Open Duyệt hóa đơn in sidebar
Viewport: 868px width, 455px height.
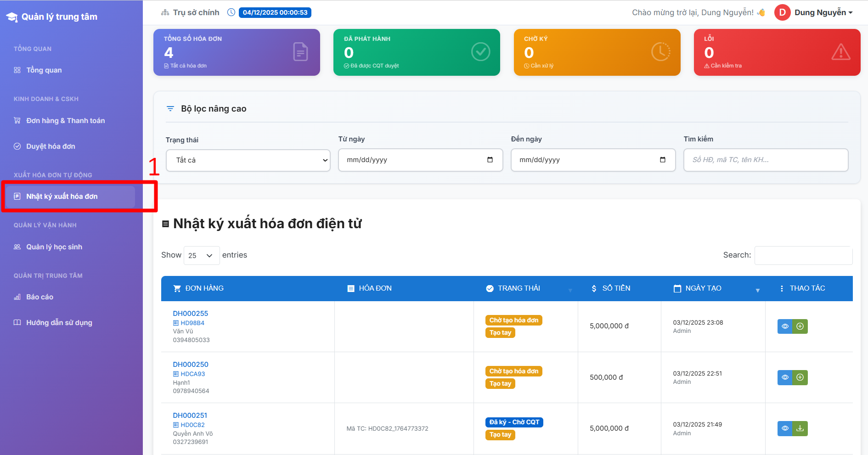point(51,146)
